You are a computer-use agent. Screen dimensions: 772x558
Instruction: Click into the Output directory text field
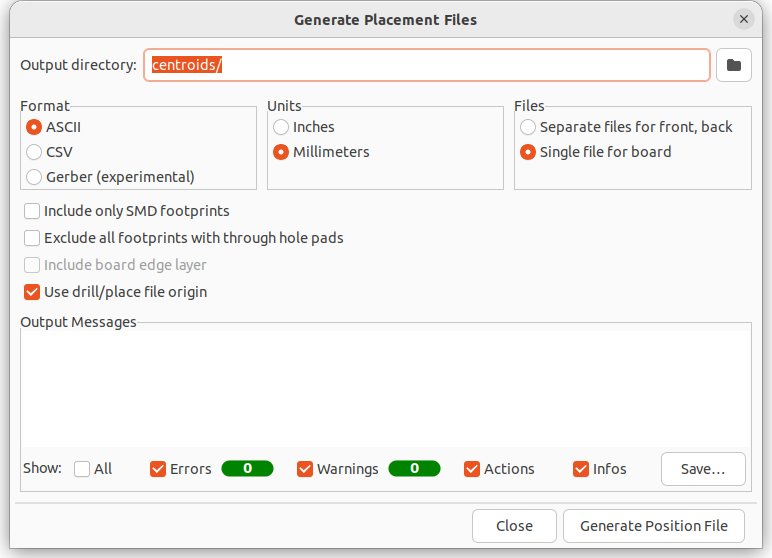pos(427,65)
